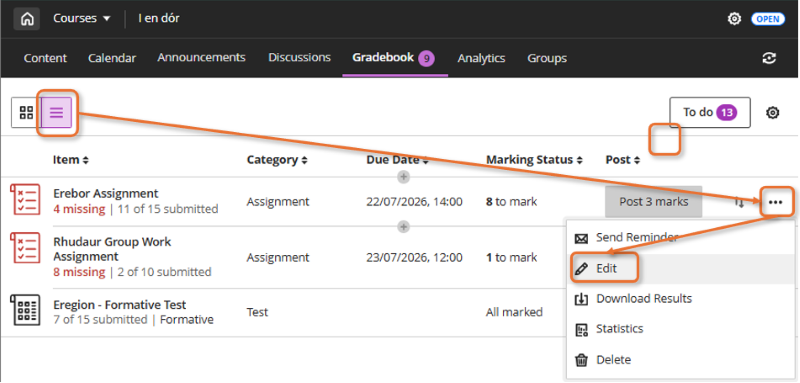Open Eregion - Formative Test
800x383 pixels.
119,305
